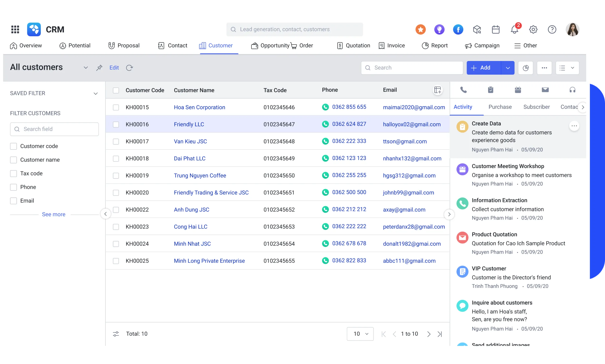The height and width of the screenshot is (364, 605).
Task: Open customer Trung Nguyen Coffee
Action: point(200,175)
